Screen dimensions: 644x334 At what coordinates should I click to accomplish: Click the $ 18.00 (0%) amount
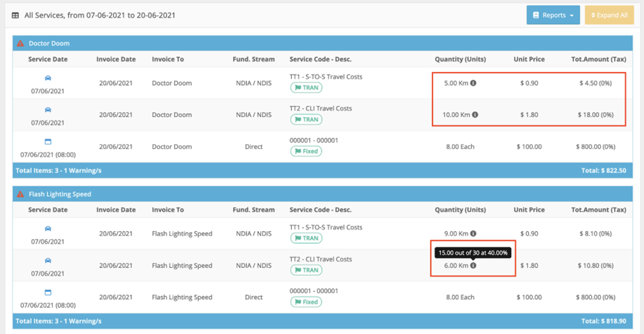[x=596, y=114]
